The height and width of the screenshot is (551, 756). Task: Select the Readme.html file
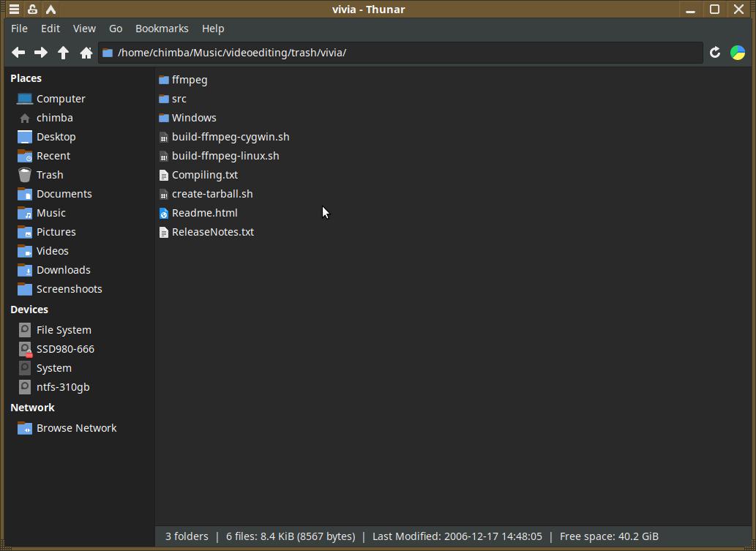pyautogui.click(x=204, y=213)
